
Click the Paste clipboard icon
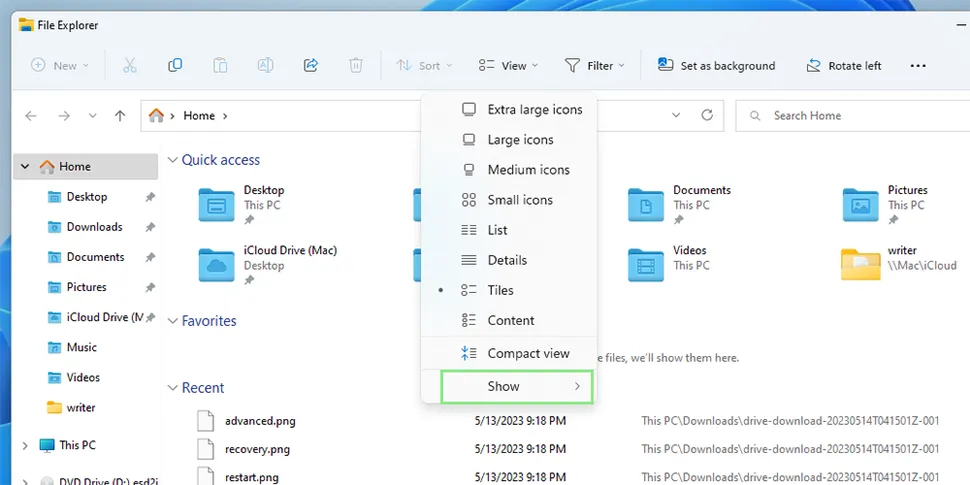point(220,65)
